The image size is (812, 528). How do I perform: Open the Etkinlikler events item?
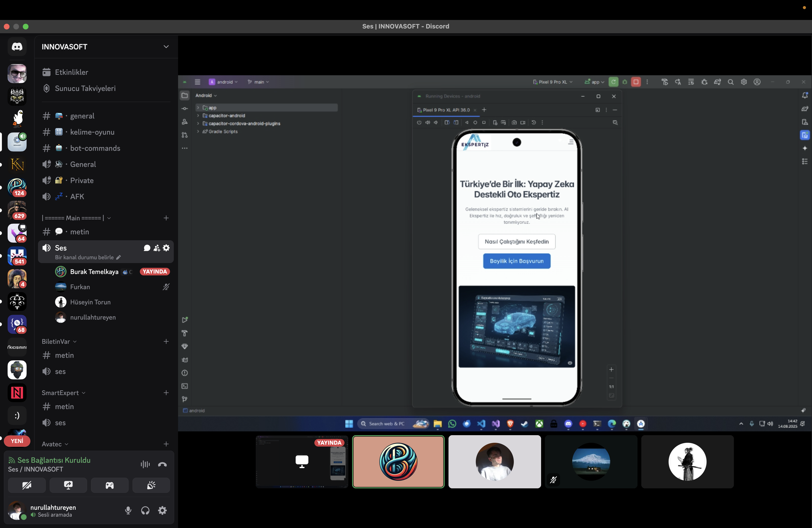[71, 72]
